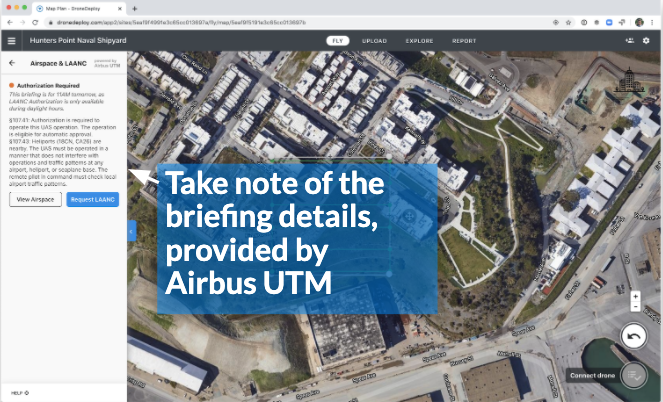This screenshot has height=402, width=663.
Task: Click the Airspace & LAANC heading
Action: [58, 63]
